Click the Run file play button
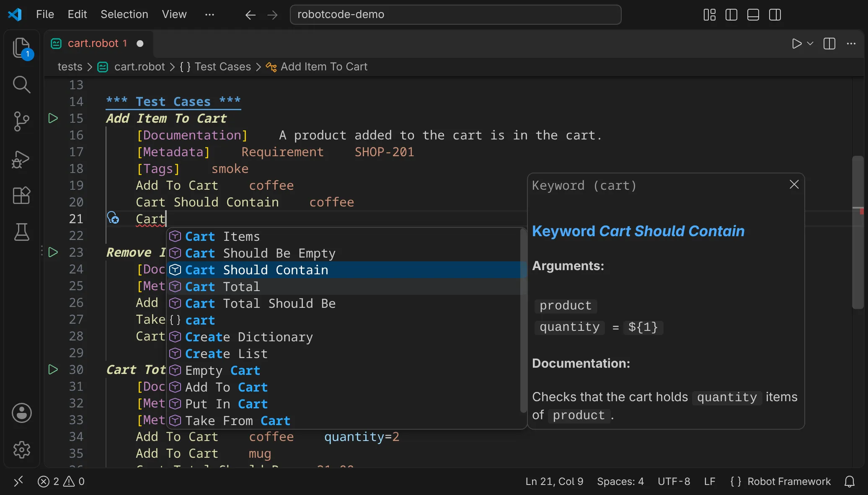The width and height of the screenshot is (868, 495). coord(797,44)
